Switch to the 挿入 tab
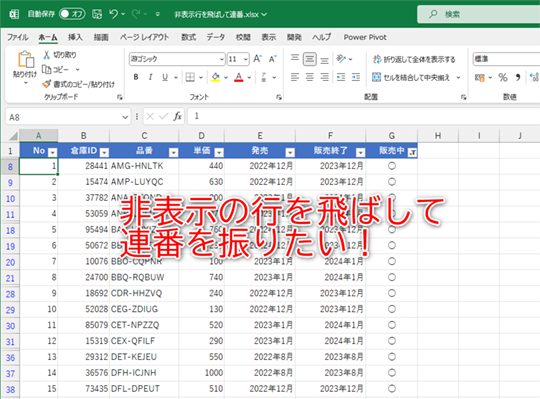This screenshot has height=399, width=540. pos(75,37)
